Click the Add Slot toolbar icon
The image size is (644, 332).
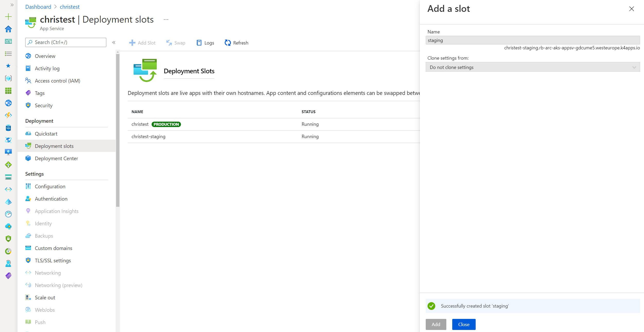tap(132, 42)
